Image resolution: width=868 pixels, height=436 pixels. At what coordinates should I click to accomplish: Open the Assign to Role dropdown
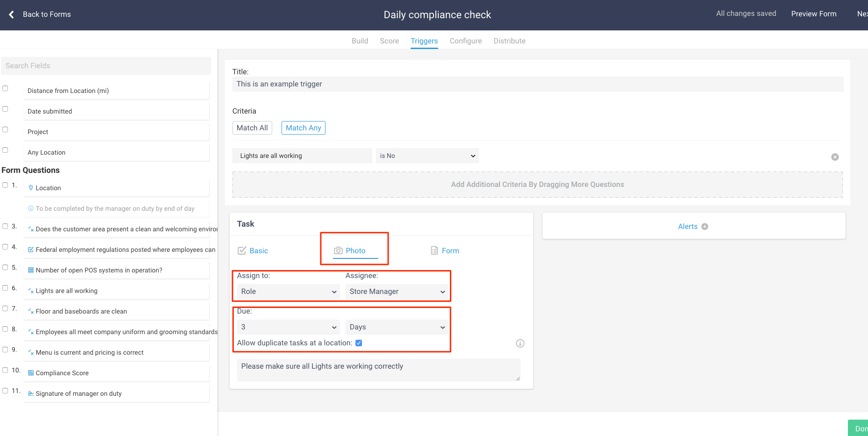(288, 292)
